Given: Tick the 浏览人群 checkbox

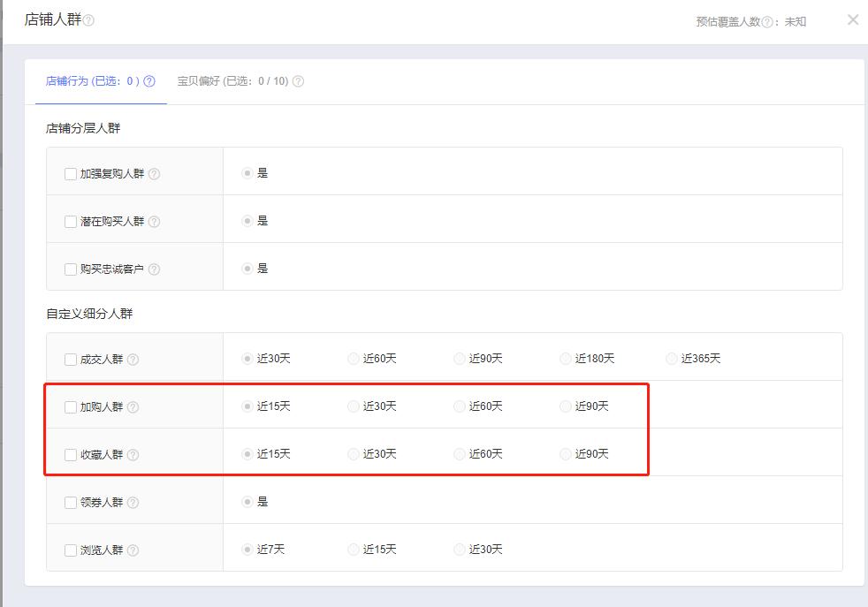Looking at the screenshot, I should click(x=71, y=550).
